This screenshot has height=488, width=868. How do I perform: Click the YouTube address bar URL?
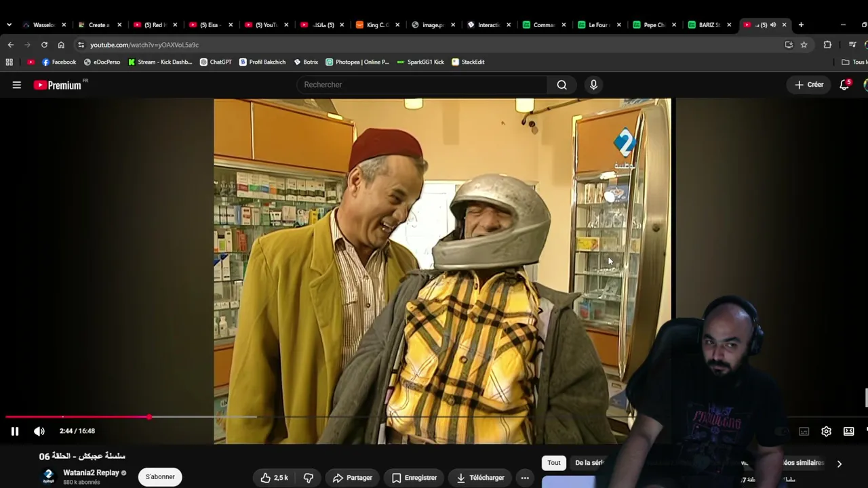144,45
